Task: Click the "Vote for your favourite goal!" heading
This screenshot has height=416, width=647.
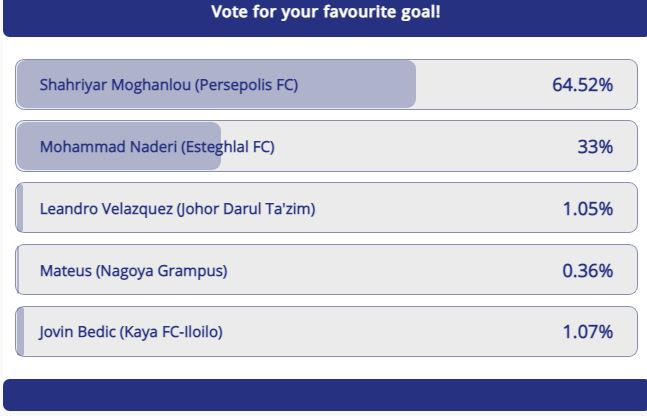Action: point(325,14)
